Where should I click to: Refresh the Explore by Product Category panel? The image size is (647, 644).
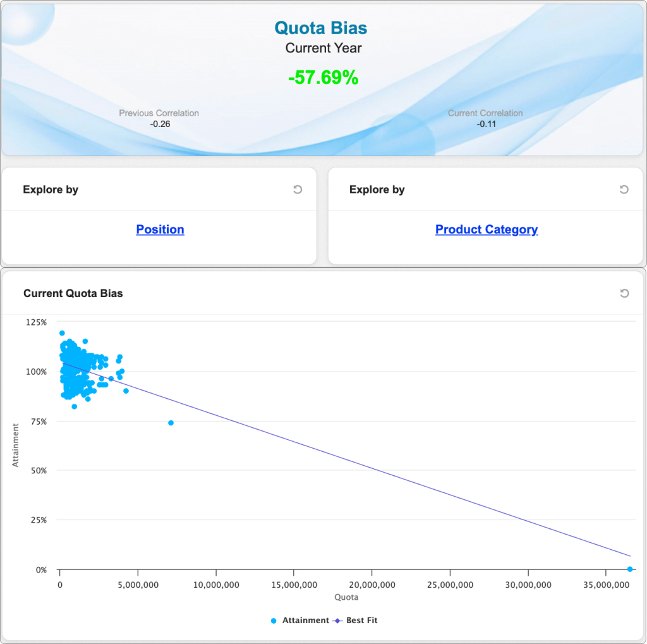[x=624, y=190]
